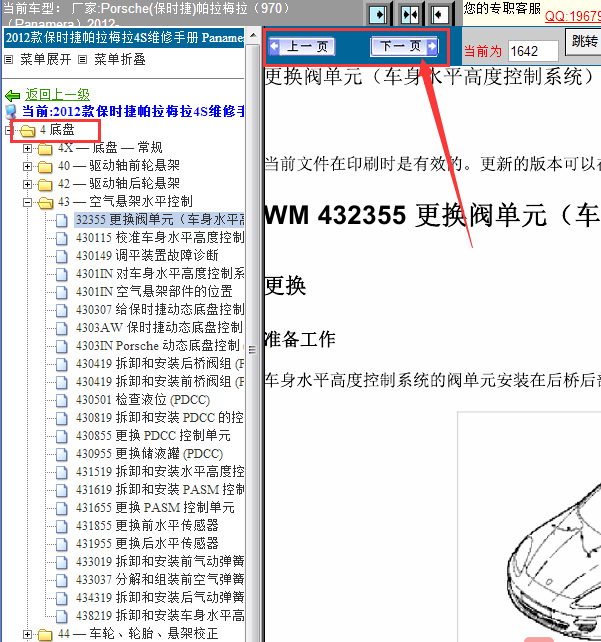Click the 当前 manual computer icon

tap(11, 112)
